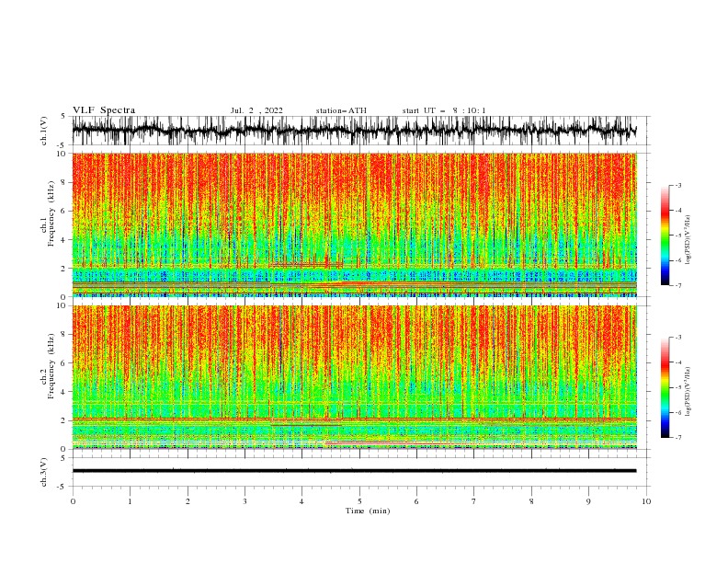
Task: Click the time axis tick label "2"
Action: click(x=188, y=501)
